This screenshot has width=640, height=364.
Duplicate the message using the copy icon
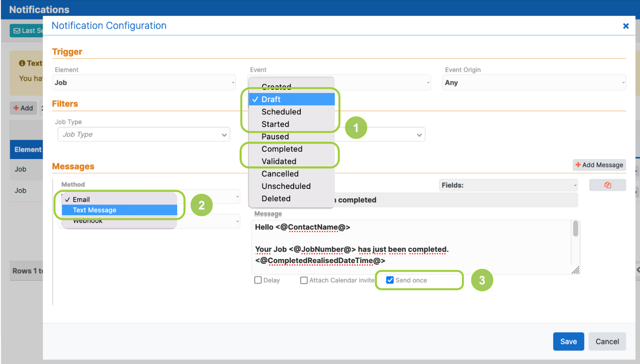(x=608, y=185)
